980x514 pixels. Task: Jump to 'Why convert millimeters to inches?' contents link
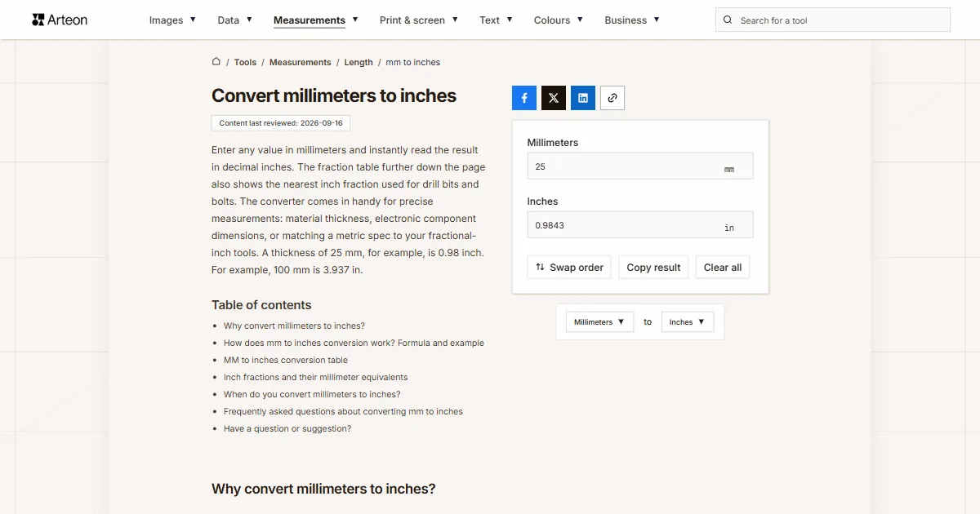294,326
